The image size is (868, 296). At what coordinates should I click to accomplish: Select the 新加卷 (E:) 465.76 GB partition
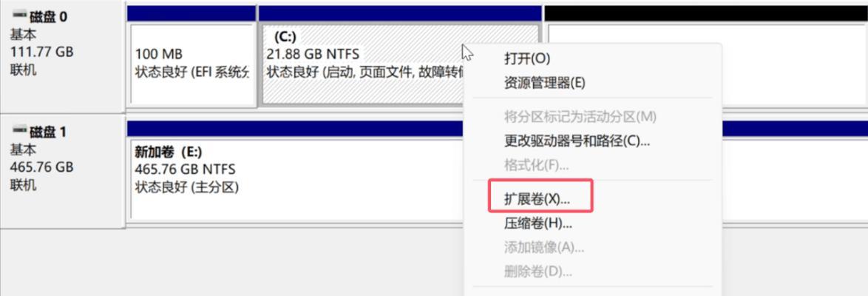pyautogui.click(x=296, y=178)
